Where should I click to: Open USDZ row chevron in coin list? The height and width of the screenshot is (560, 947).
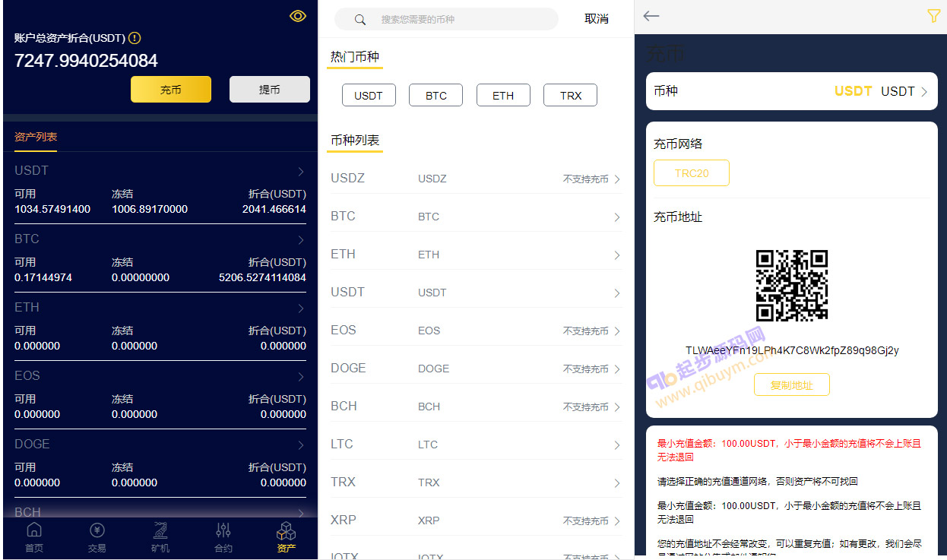[x=617, y=179]
